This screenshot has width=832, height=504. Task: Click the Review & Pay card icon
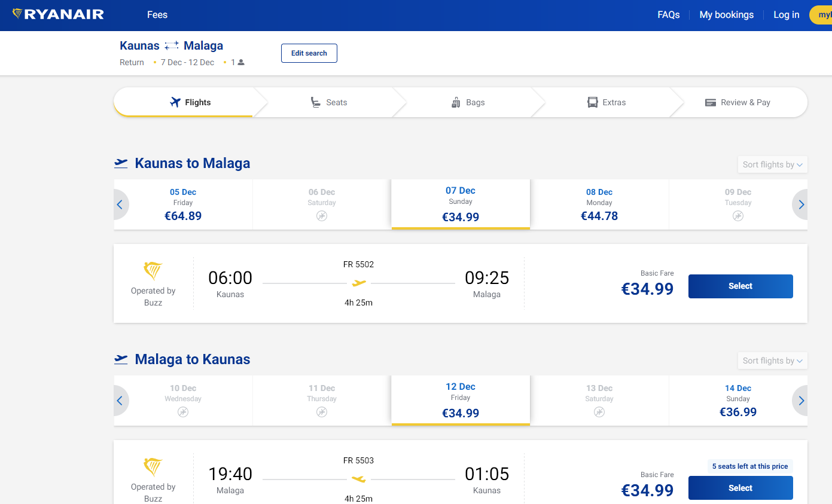point(711,102)
